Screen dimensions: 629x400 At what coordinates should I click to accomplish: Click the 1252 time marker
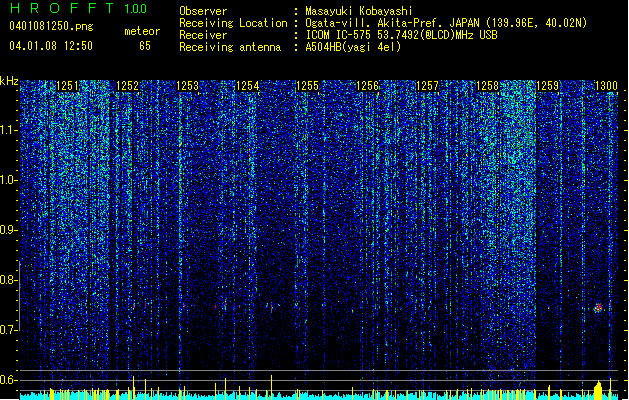(x=127, y=86)
